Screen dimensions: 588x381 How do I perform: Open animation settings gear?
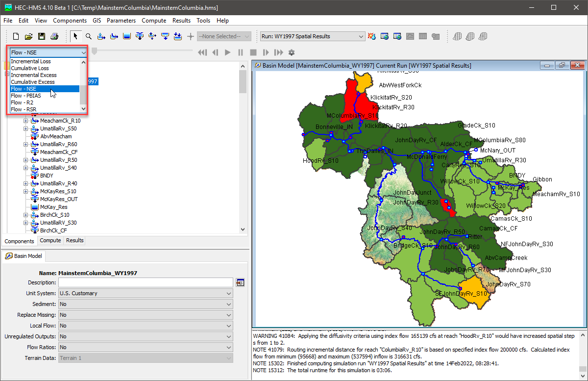[292, 52]
